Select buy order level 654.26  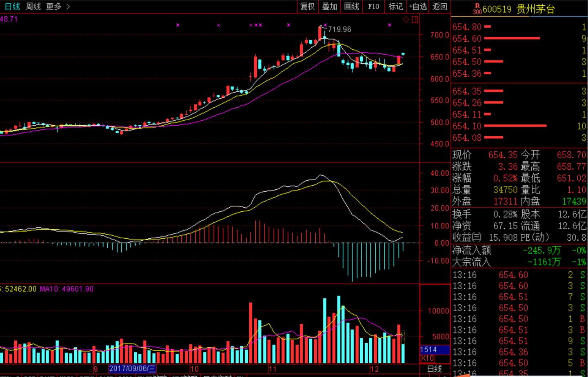pyautogui.click(x=519, y=103)
